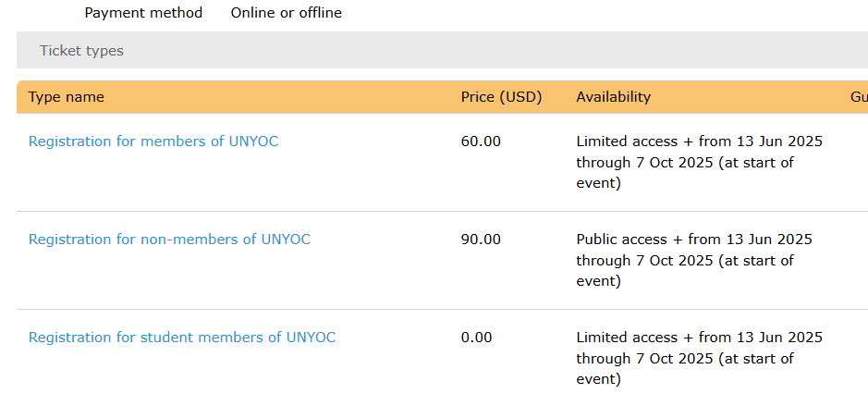Click the Type name column header
Image resolution: width=868 pixels, height=406 pixels.
click(x=67, y=97)
